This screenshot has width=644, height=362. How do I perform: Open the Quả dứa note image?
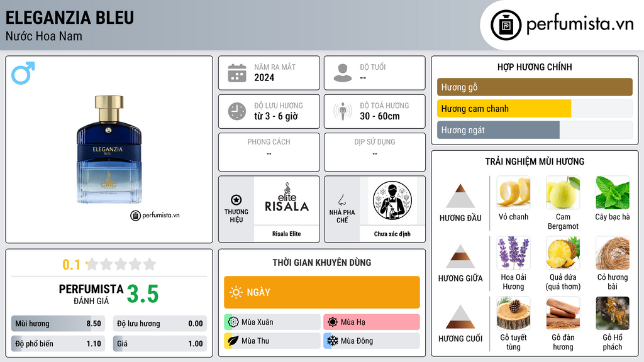point(563,253)
